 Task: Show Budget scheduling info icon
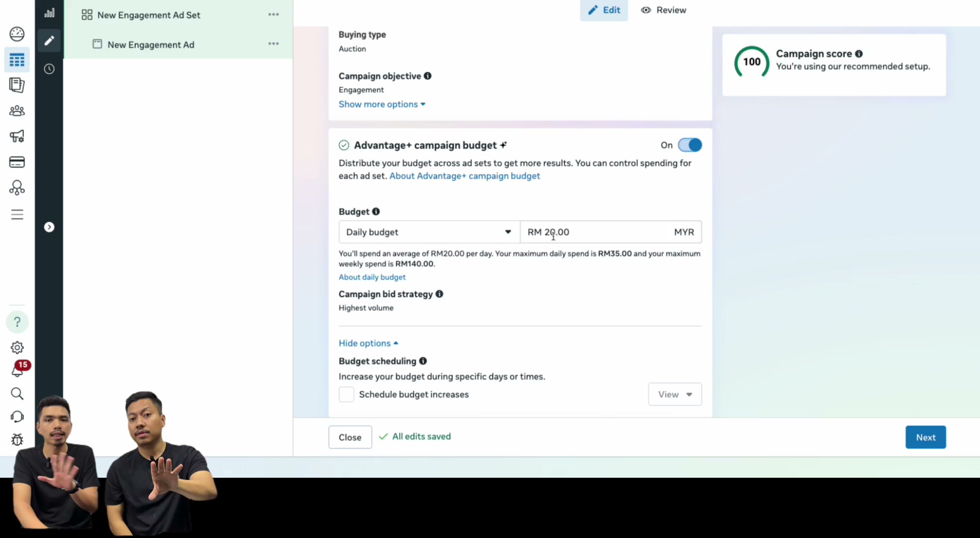[x=423, y=361]
